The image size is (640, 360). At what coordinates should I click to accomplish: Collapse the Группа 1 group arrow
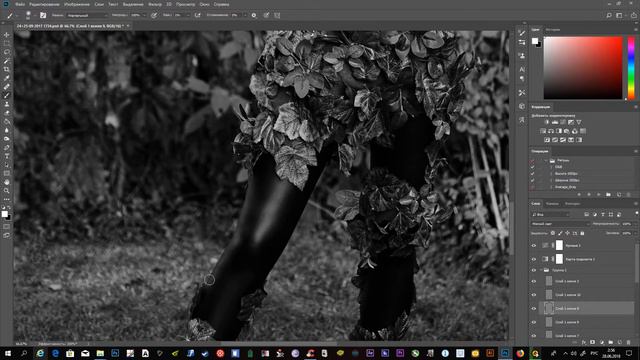point(541,270)
